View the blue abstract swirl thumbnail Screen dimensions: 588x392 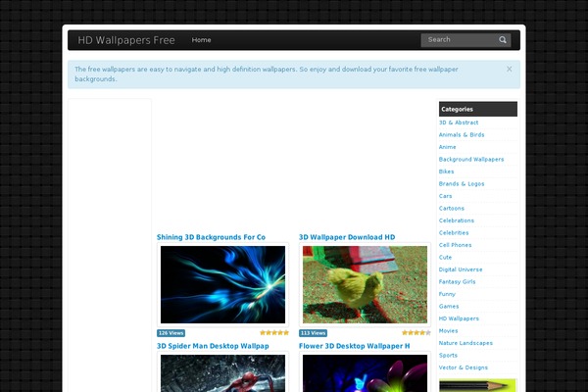coord(222,285)
